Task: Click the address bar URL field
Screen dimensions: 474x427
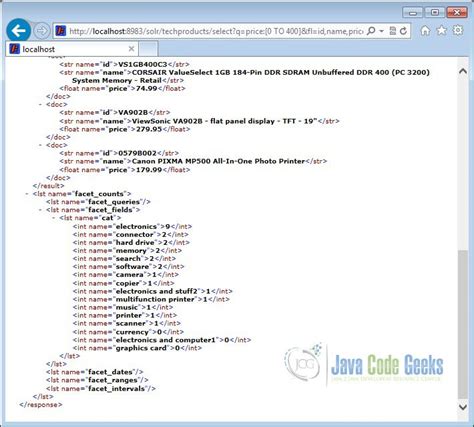Action: click(x=216, y=31)
